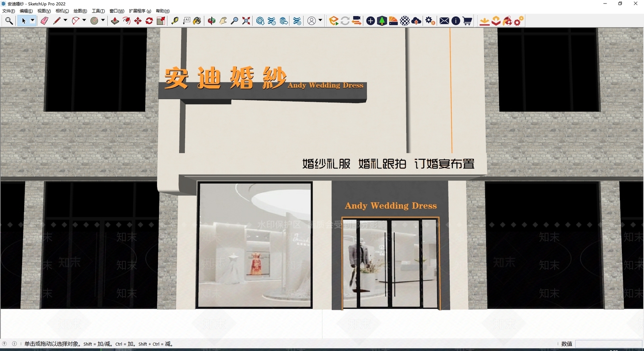Activate the Push/Pull tool

[x=115, y=21]
